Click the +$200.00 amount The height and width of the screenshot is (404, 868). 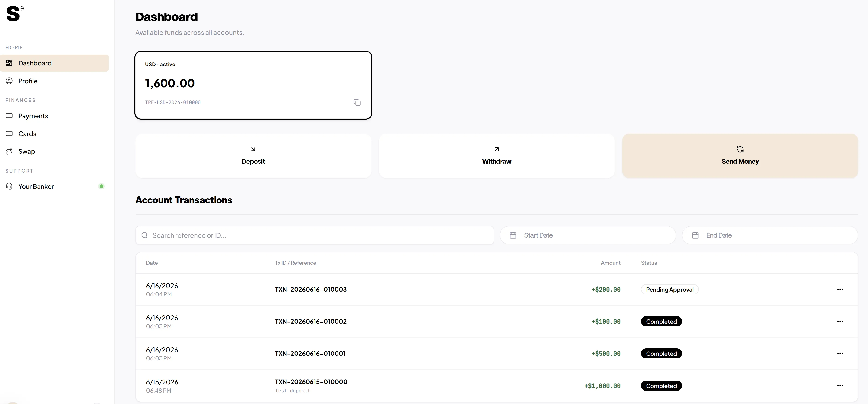606,290
